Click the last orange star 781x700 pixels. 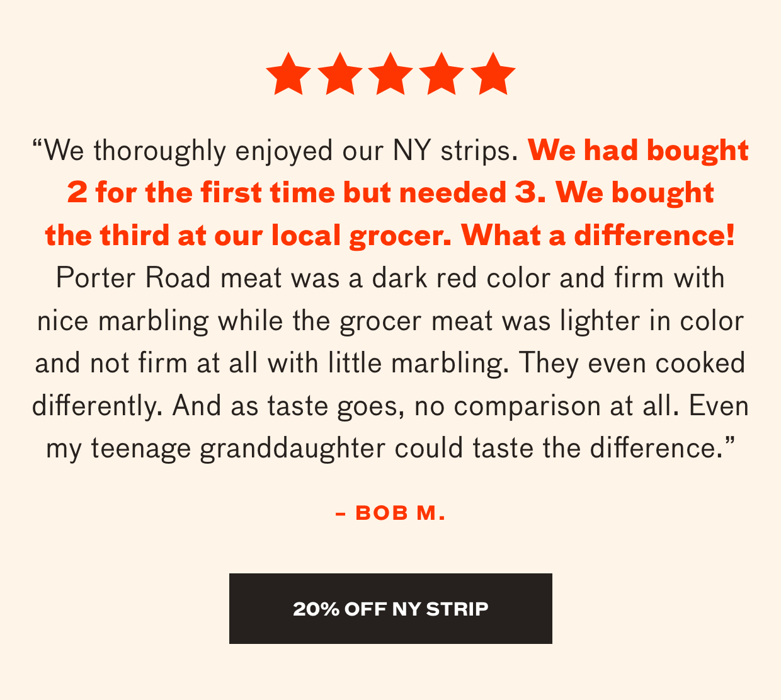pos(493,74)
